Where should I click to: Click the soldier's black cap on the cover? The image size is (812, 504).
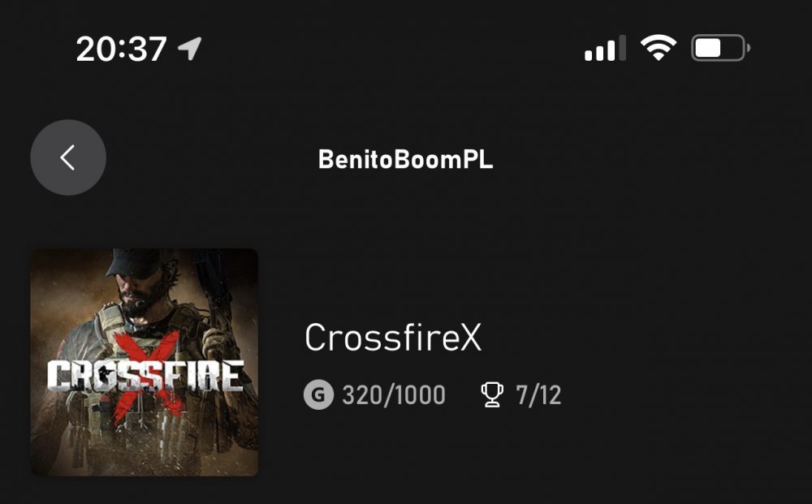(x=134, y=264)
